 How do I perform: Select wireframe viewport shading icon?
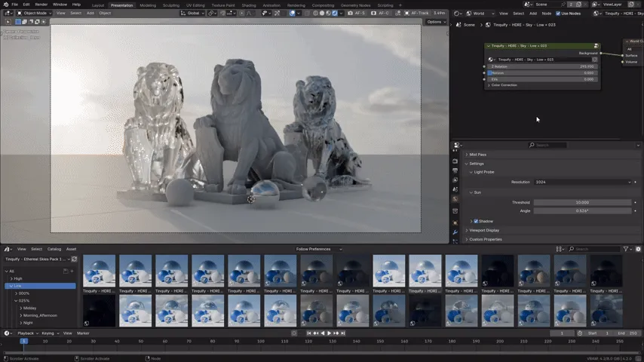pyautogui.click(x=316, y=13)
